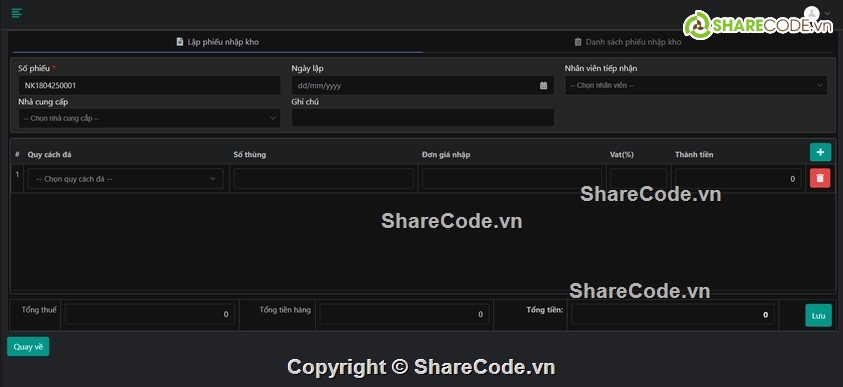Image resolution: width=843 pixels, height=387 pixels.
Task: Click the Thành tiền field in row 1
Action: tap(738, 179)
